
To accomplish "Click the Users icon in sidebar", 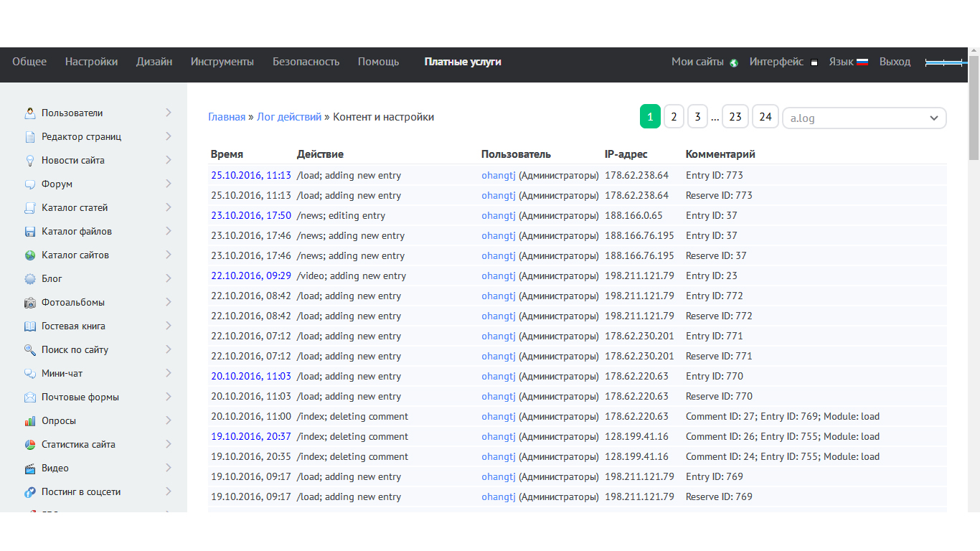I will click(30, 113).
